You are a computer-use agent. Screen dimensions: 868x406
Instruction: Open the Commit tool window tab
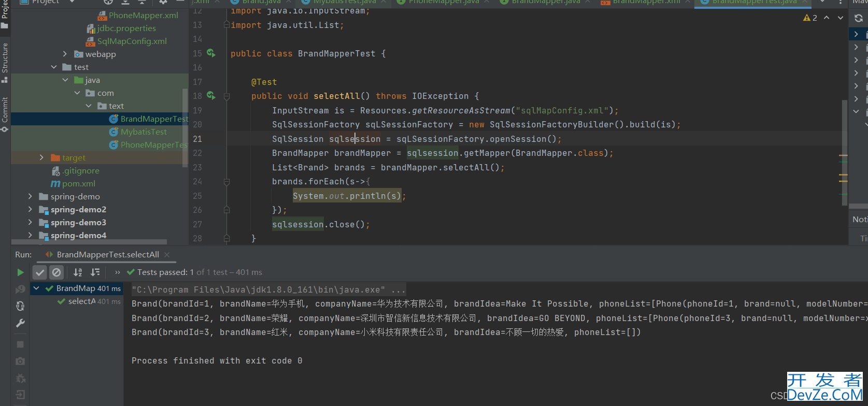tap(5, 114)
